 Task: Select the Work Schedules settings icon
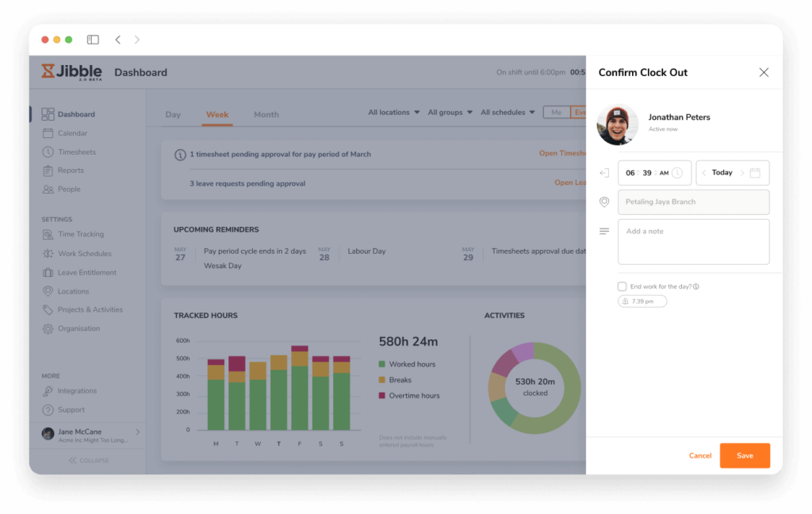50,253
